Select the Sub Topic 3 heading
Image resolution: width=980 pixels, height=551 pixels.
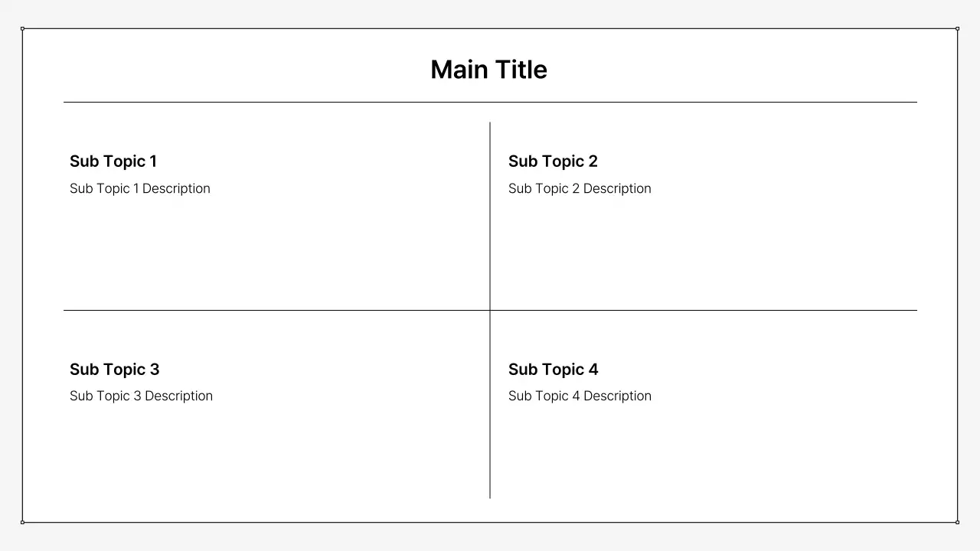point(114,370)
